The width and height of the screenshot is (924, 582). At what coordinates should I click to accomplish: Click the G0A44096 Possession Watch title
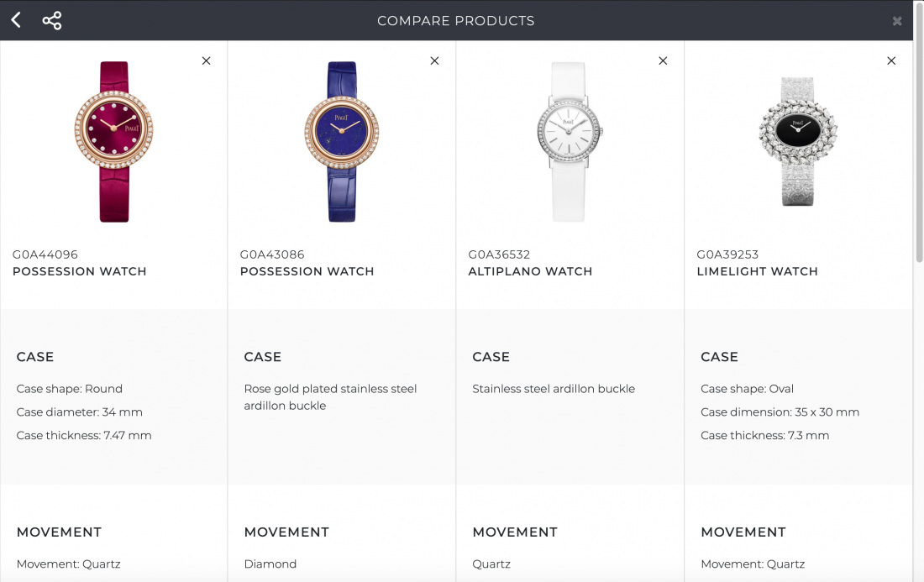pyautogui.click(x=80, y=271)
